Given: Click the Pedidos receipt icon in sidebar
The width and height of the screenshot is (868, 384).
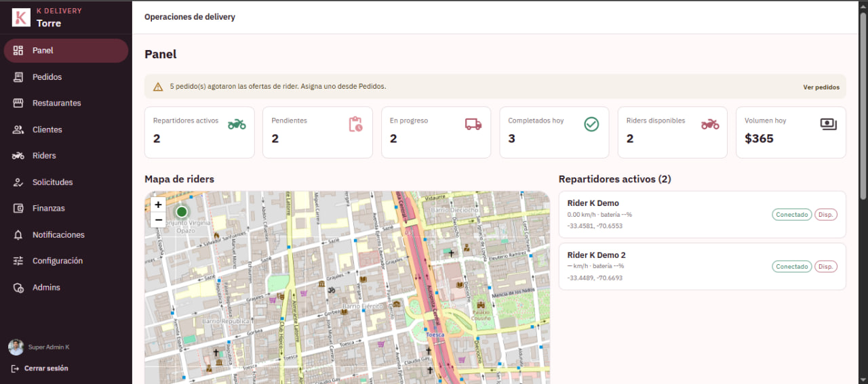Looking at the screenshot, I should 18,77.
